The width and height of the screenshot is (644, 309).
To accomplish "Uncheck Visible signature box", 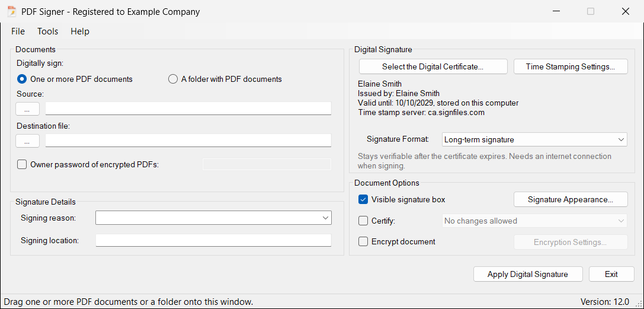I will [363, 200].
